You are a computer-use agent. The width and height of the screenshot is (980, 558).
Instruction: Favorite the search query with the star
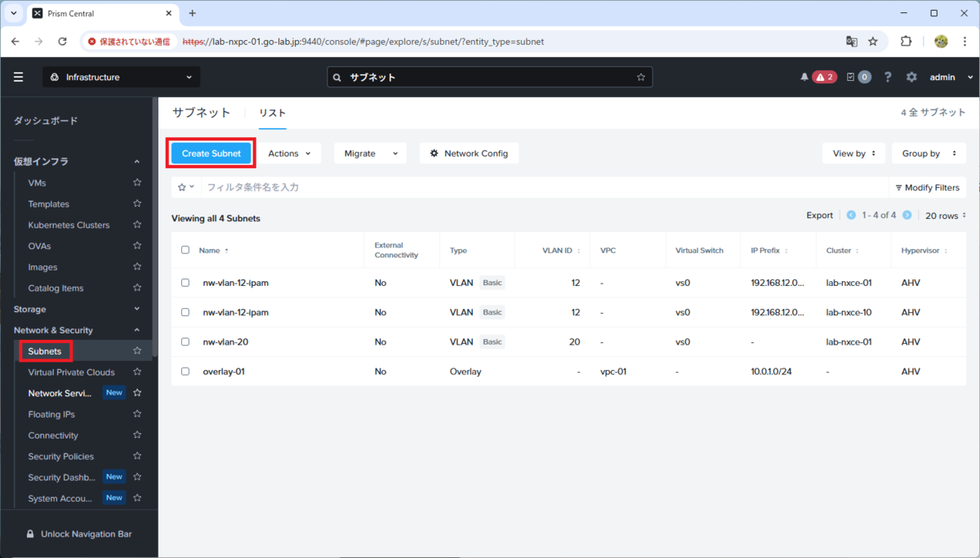(641, 77)
